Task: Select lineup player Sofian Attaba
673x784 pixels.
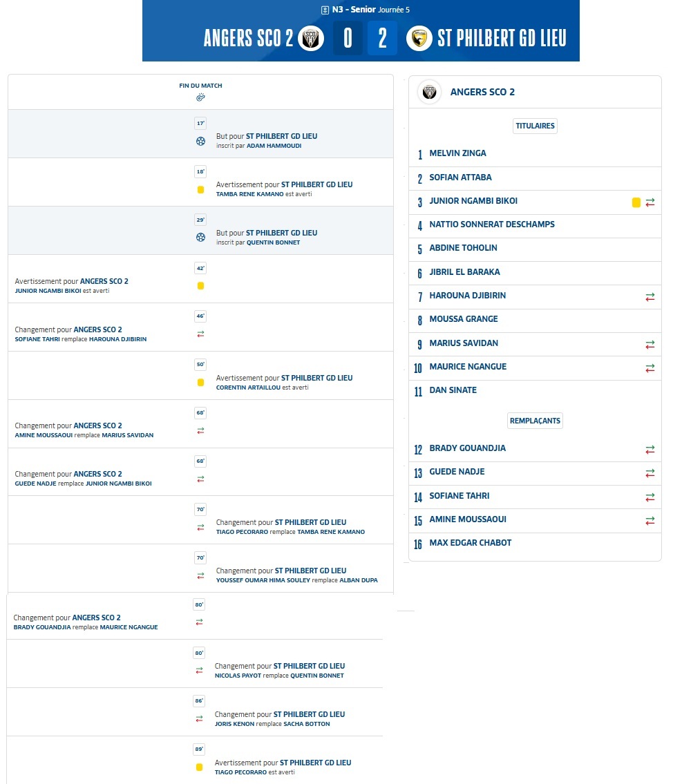Action: (x=460, y=177)
